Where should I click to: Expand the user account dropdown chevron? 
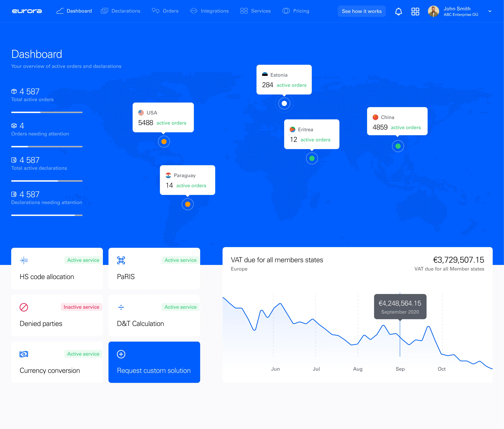coord(490,11)
